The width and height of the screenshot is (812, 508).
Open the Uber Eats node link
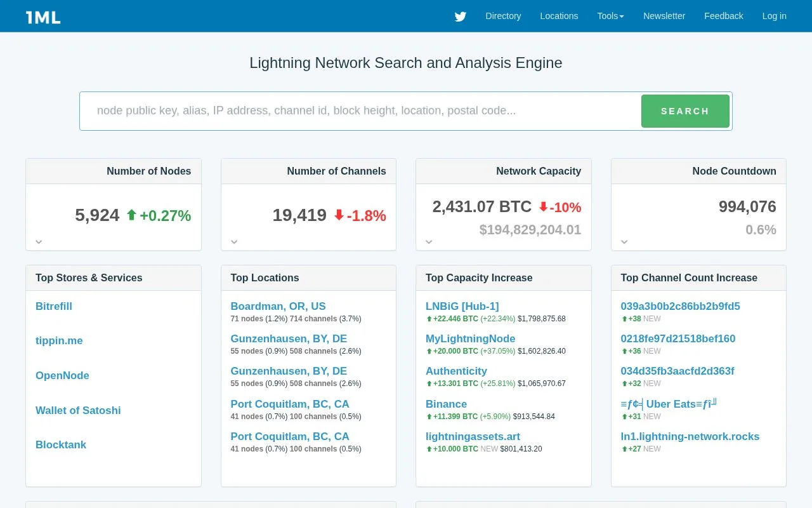[x=669, y=404]
